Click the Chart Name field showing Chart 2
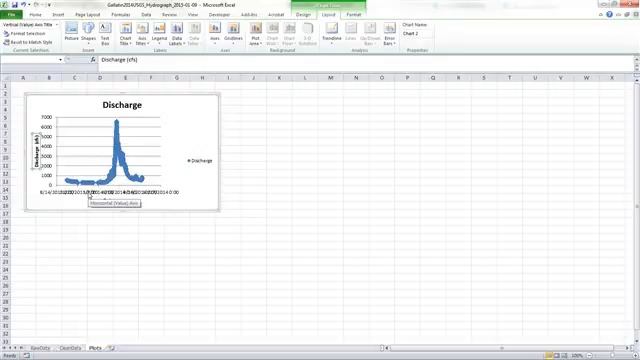The height and width of the screenshot is (360, 640). (416, 33)
